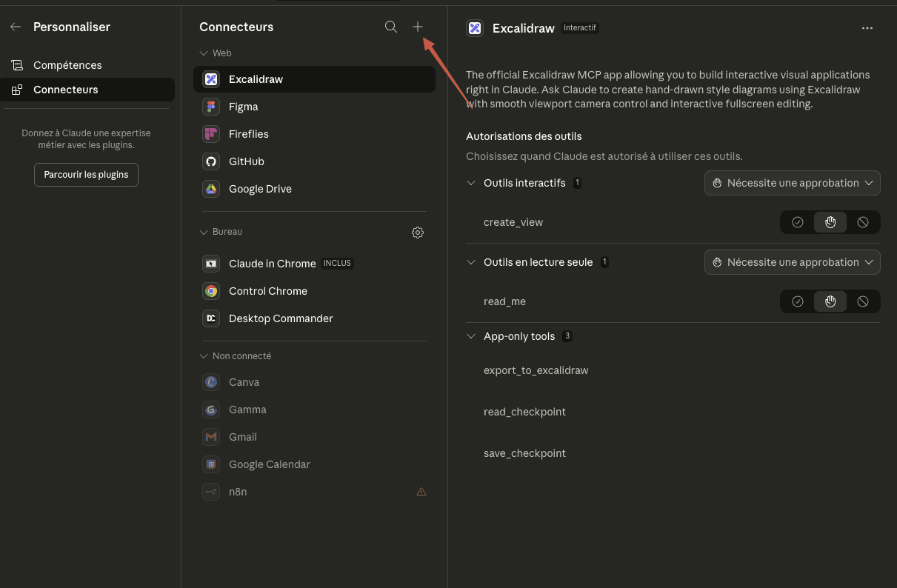Collapse the Web connectors group
Screen dimensions: 897x588
(204, 53)
